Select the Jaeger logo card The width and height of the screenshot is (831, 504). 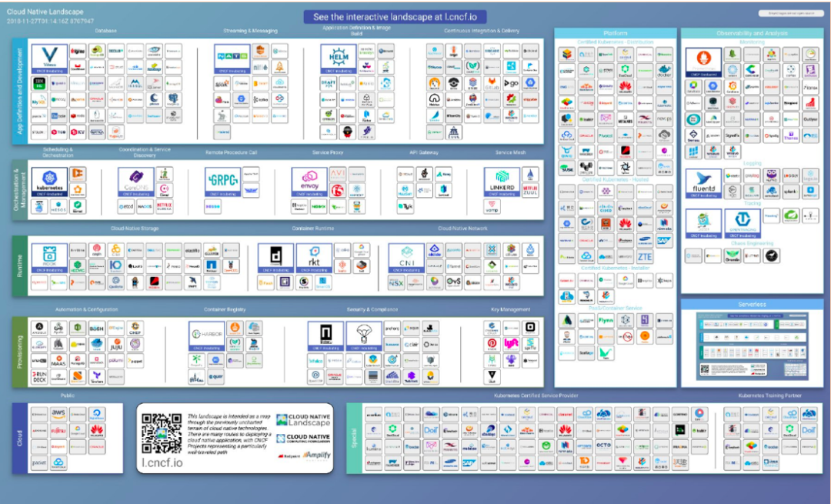tap(703, 223)
